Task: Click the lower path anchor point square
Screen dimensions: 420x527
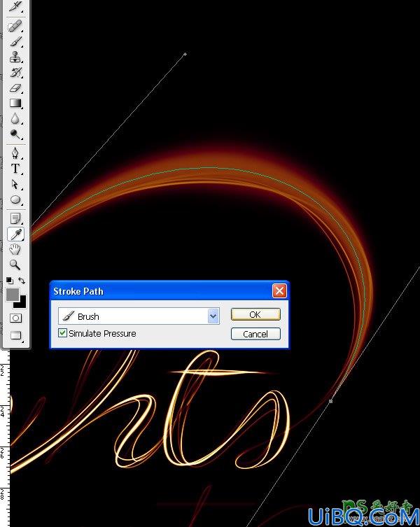Action: tap(331, 401)
